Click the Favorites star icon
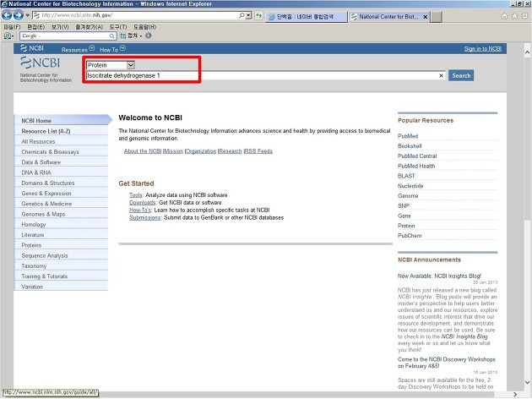 tap(515, 16)
